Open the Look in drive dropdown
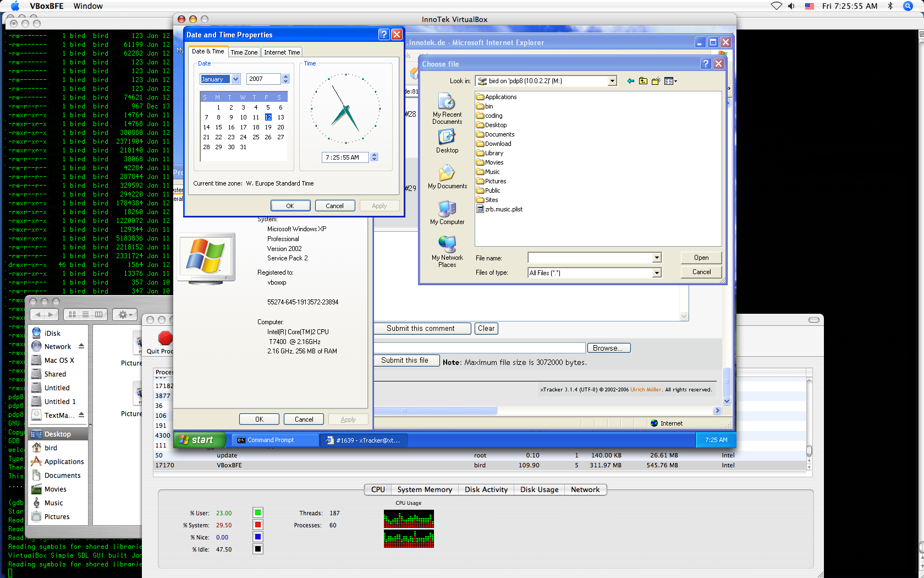The height and width of the screenshot is (578, 924). (x=612, y=81)
